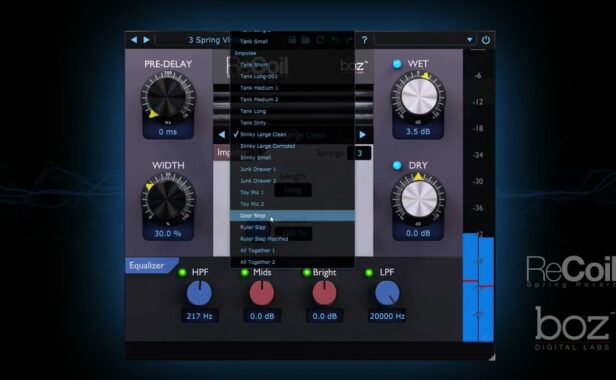Click the resize grip at window corner

click(x=492, y=357)
